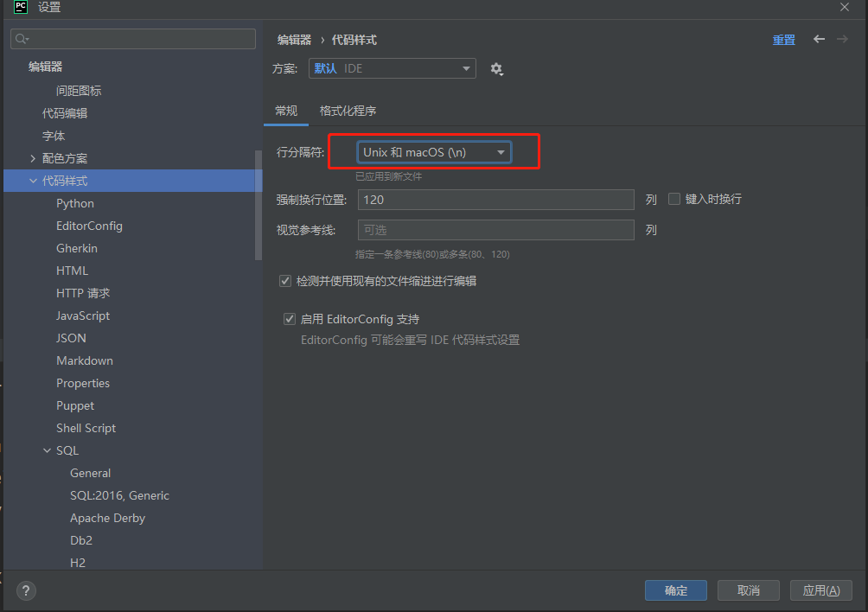Click the 重置 link

coord(784,39)
